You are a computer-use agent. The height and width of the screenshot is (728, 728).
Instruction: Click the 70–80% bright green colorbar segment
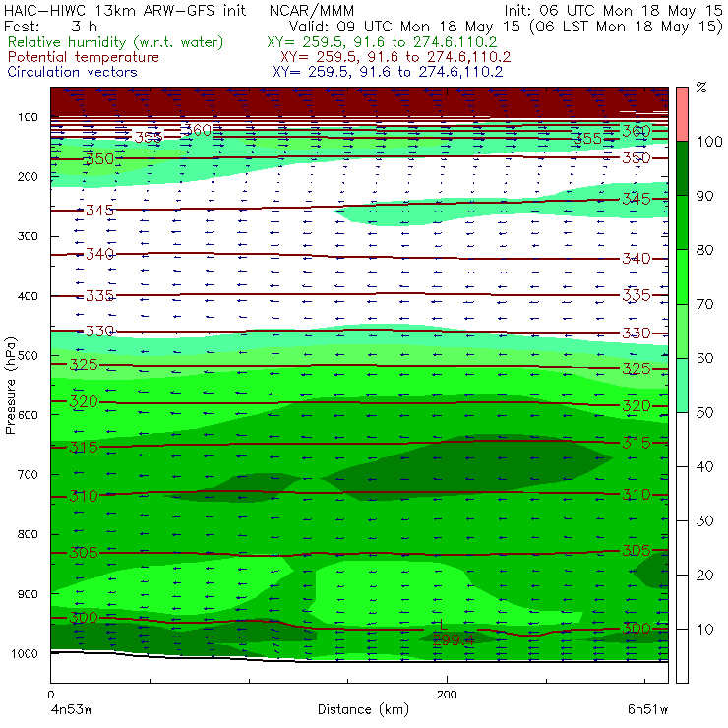[682, 276]
